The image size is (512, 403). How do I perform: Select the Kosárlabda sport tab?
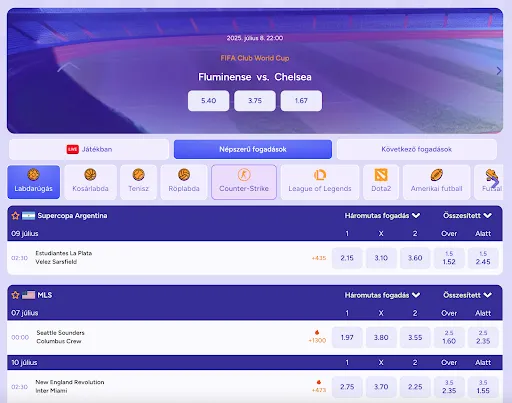[x=90, y=182]
